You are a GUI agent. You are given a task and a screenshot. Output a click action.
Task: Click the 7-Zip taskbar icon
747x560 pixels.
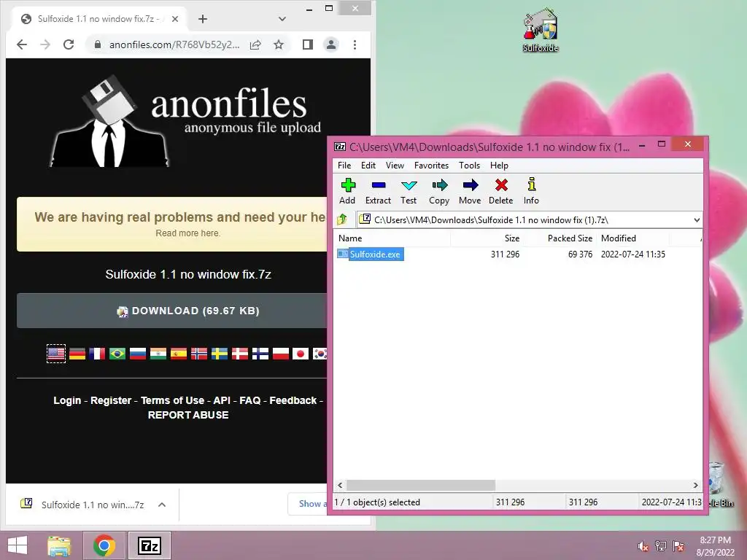pyautogui.click(x=150, y=545)
